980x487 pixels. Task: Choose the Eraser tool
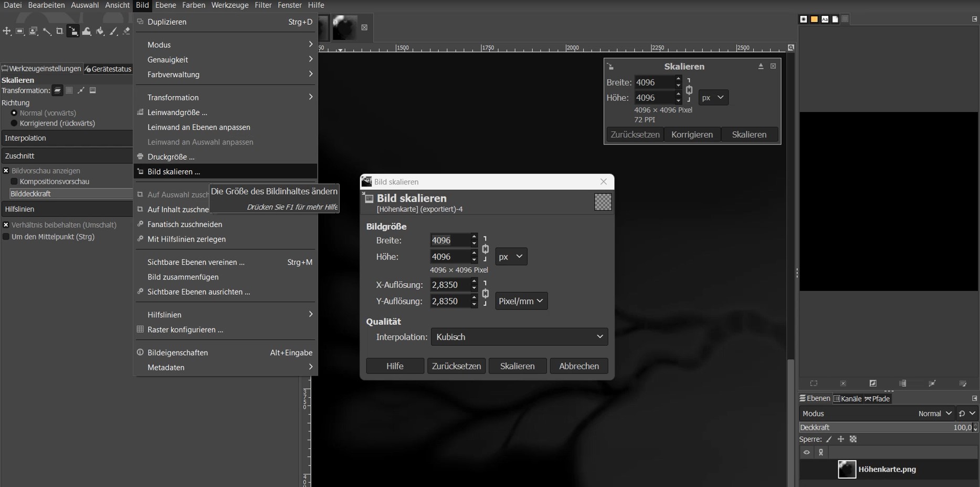[x=127, y=32]
